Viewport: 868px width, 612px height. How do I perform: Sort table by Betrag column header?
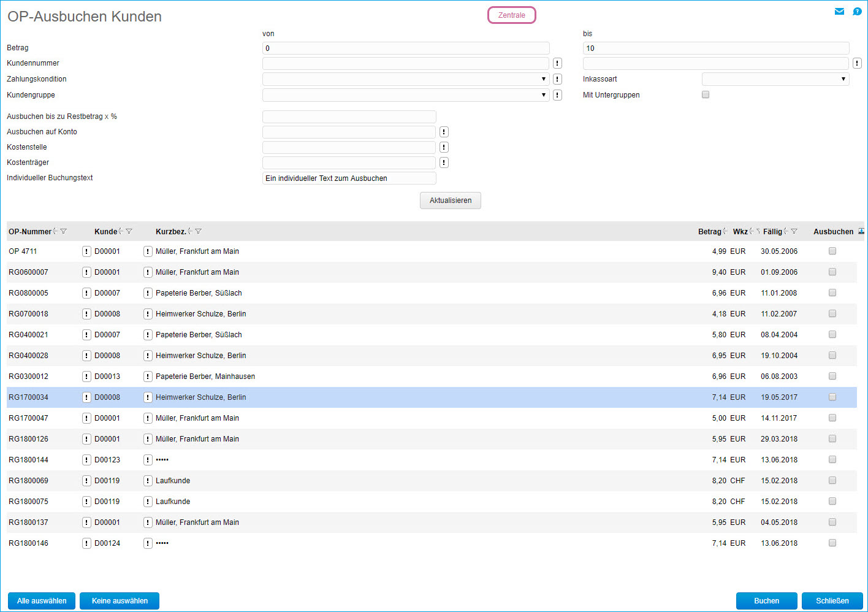click(709, 231)
